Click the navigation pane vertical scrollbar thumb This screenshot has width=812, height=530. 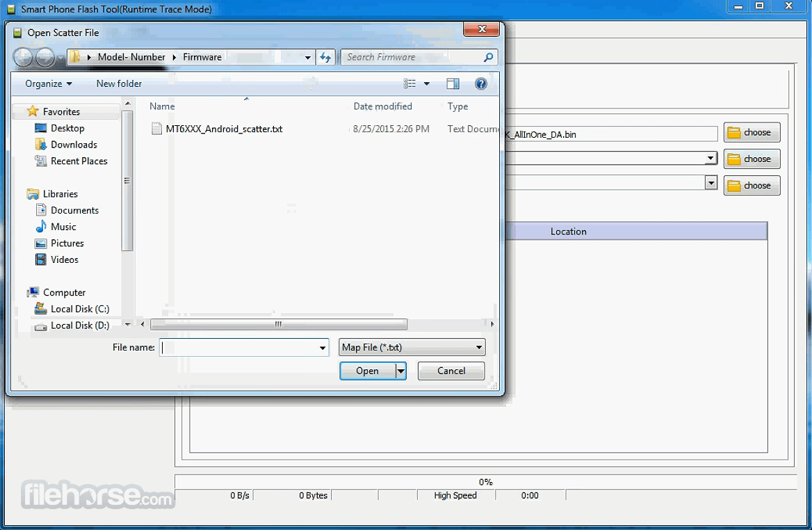(x=127, y=180)
